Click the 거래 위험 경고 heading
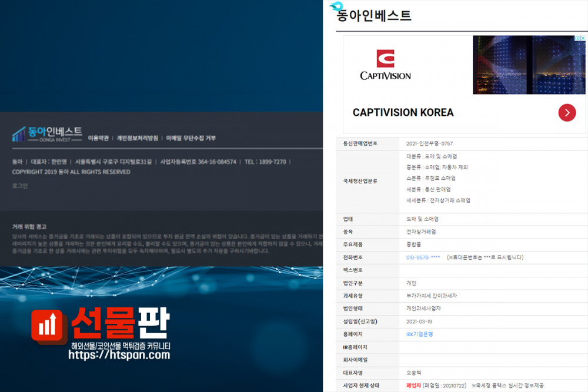The height and width of the screenshot is (392, 588). point(29,226)
